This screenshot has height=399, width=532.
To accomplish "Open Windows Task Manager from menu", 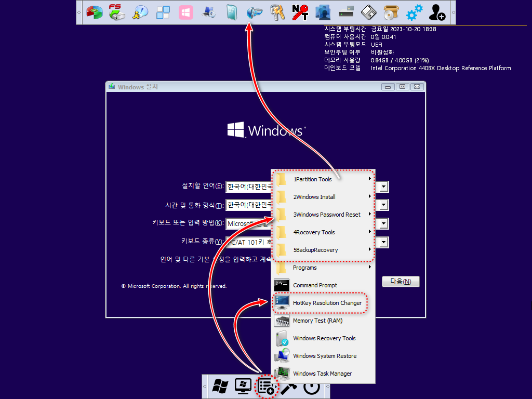I will click(323, 374).
